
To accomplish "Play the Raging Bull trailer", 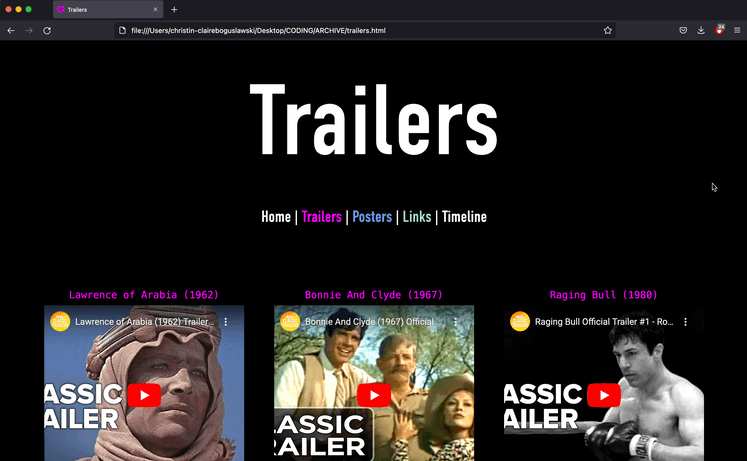I will [x=604, y=395].
